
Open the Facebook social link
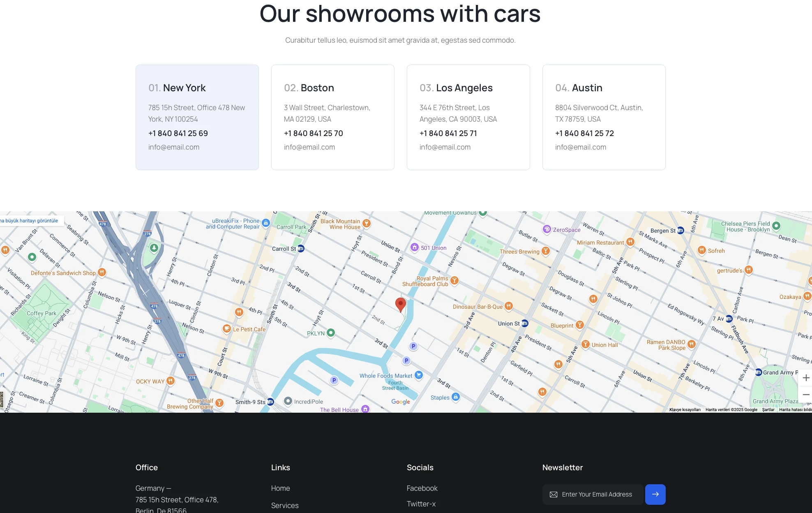click(x=422, y=488)
